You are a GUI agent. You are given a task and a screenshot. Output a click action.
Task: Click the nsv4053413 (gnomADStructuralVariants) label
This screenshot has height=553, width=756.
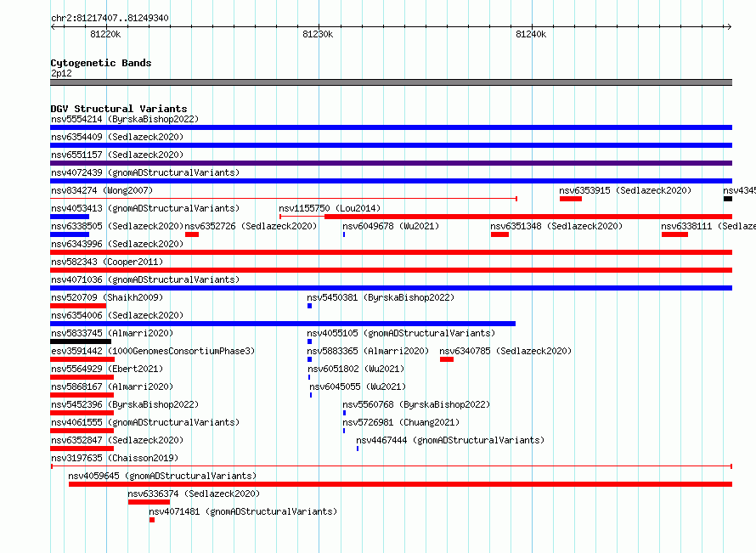[x=145, y=208]
